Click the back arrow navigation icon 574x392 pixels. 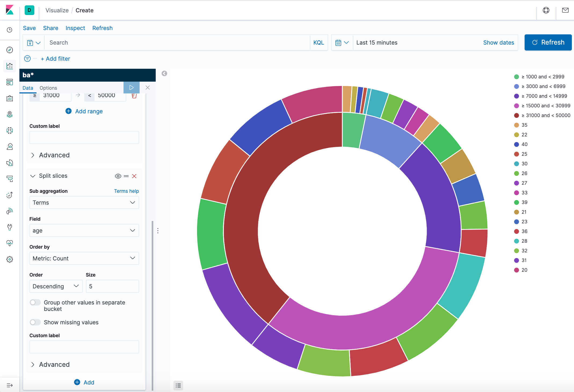tap(164, 73)
